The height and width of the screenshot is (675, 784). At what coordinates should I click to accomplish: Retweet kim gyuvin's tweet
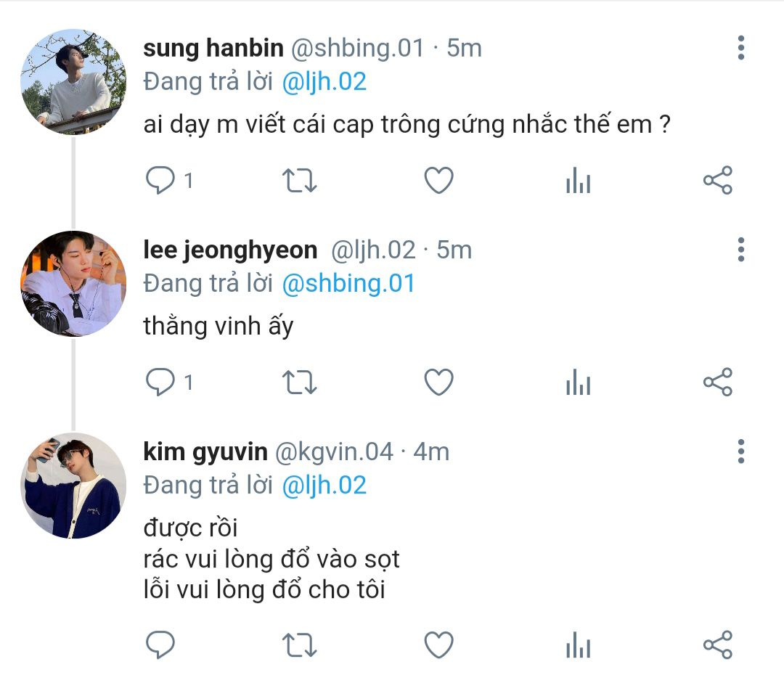point(300,645)
